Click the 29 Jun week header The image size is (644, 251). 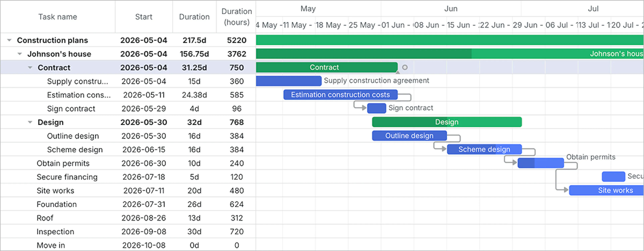point(529,25)
